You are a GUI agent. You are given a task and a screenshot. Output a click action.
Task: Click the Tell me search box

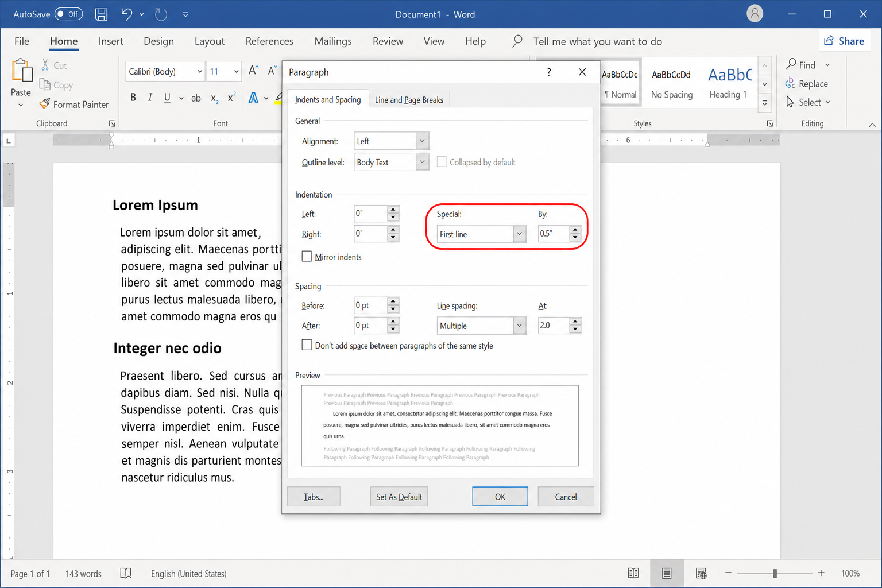(598, 41)
